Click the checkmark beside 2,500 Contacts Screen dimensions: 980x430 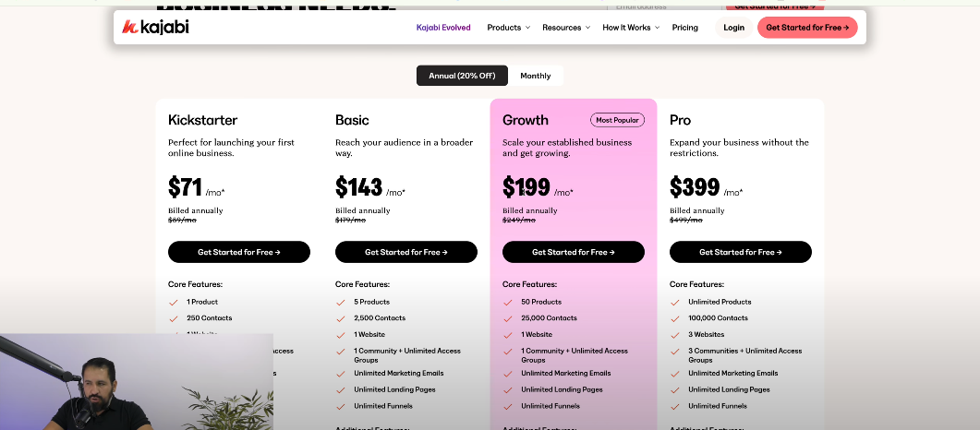pyautogui.click(x=340, y=318)
